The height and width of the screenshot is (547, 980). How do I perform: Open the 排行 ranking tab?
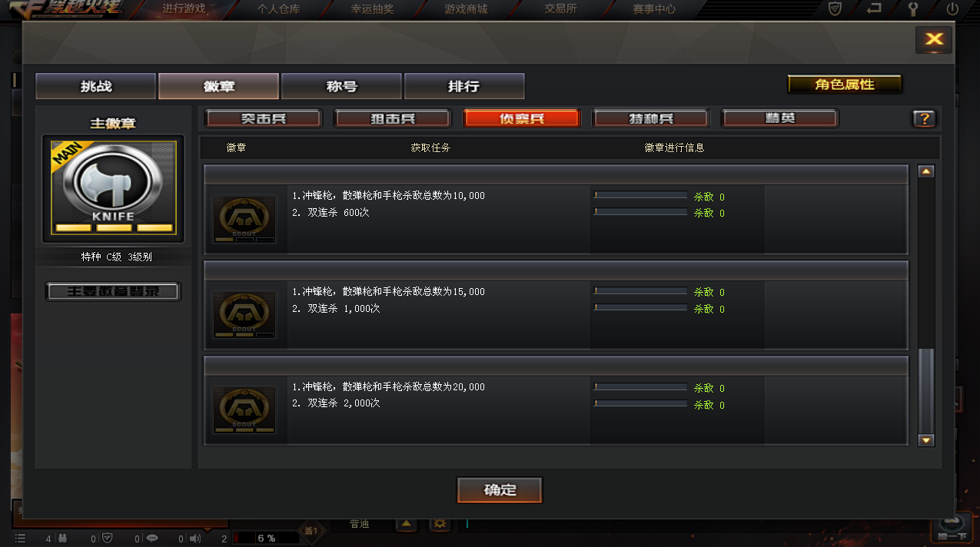[464, 86]
